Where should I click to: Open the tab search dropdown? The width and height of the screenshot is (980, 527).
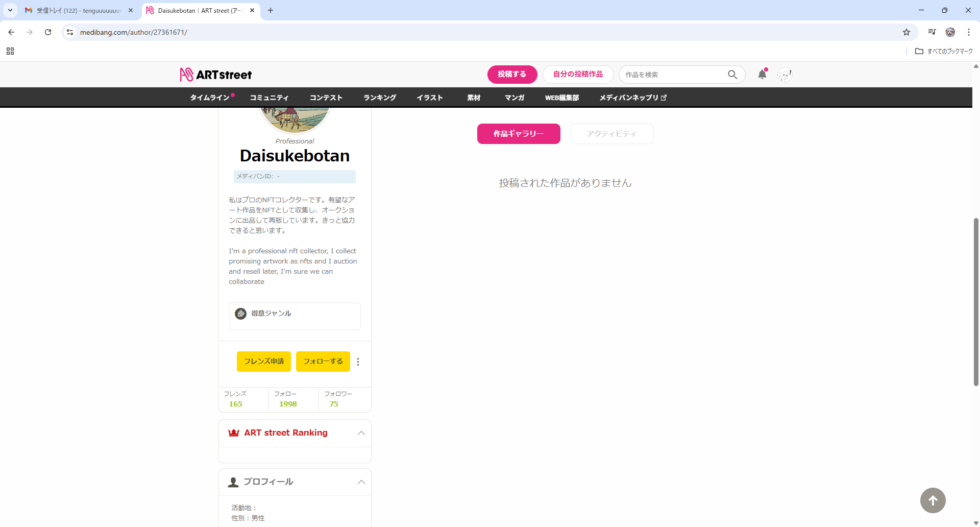coord(10,10)
